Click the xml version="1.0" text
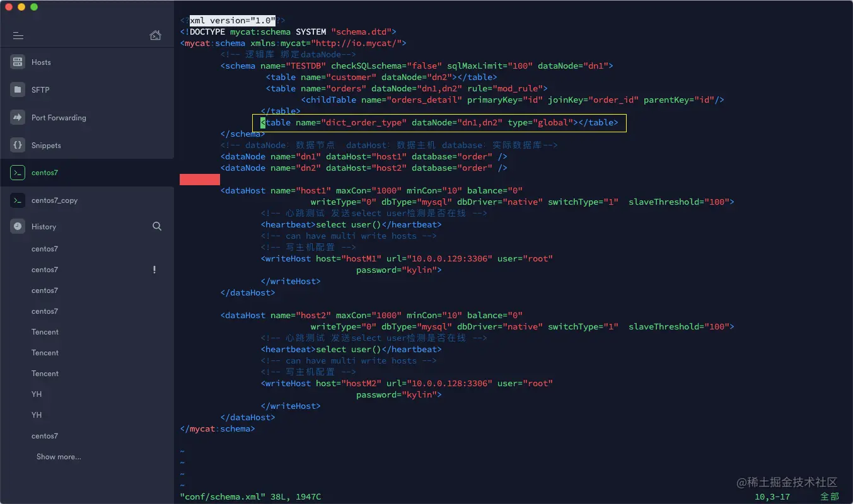The width and height of the screenshot is (853, 504). click(x=233, y=20)
